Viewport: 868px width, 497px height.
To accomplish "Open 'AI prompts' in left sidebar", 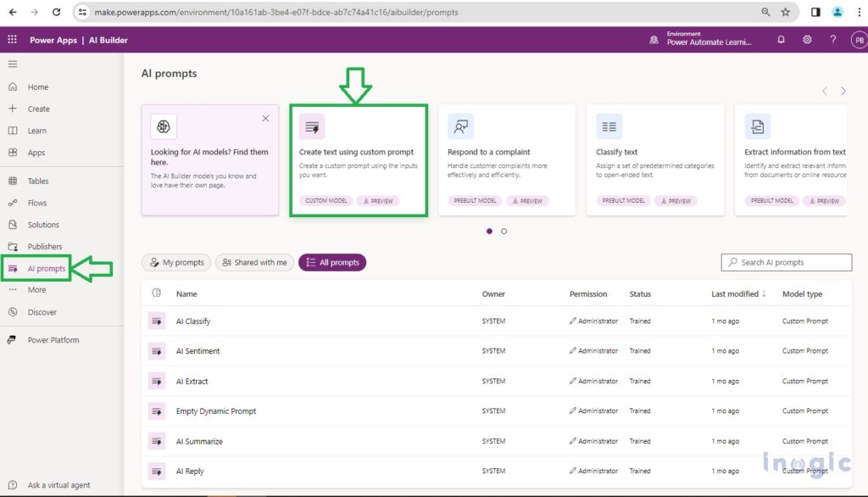I will coord(46,269).
